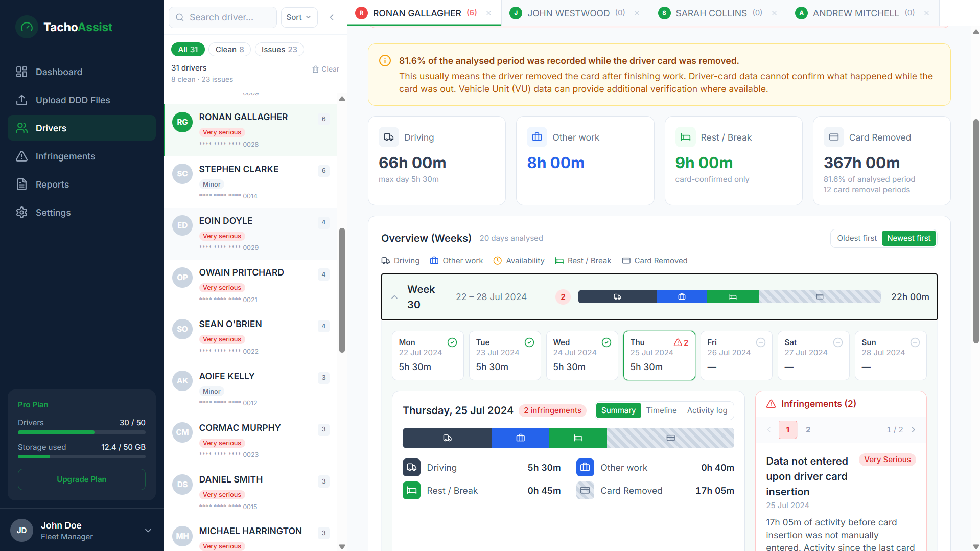This screenshot has height=551, width=980.
Task: Go to next infringement with right chevron
Action: click(914, 430)
